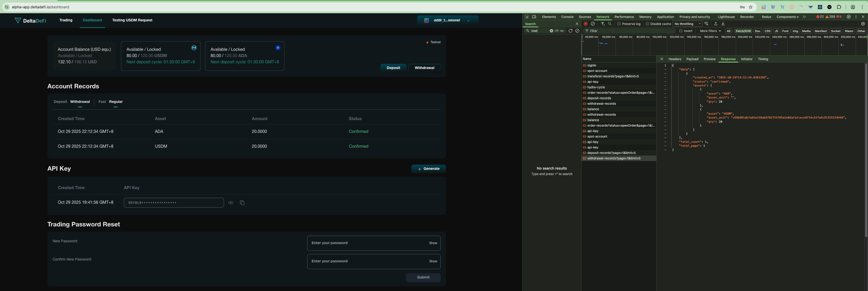Check the Disable cache option
The width and height of the screenshot is (868, 291).
(647, 24)
